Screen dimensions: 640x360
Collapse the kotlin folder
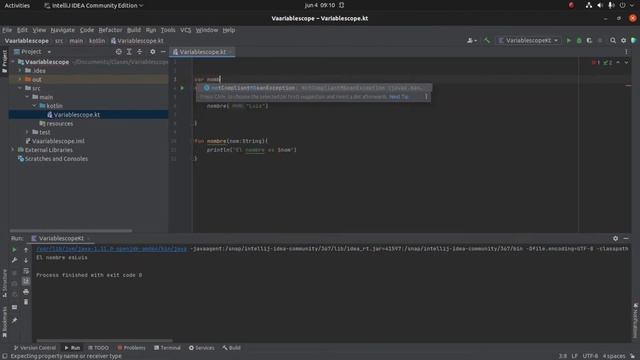tap(35, 106)
